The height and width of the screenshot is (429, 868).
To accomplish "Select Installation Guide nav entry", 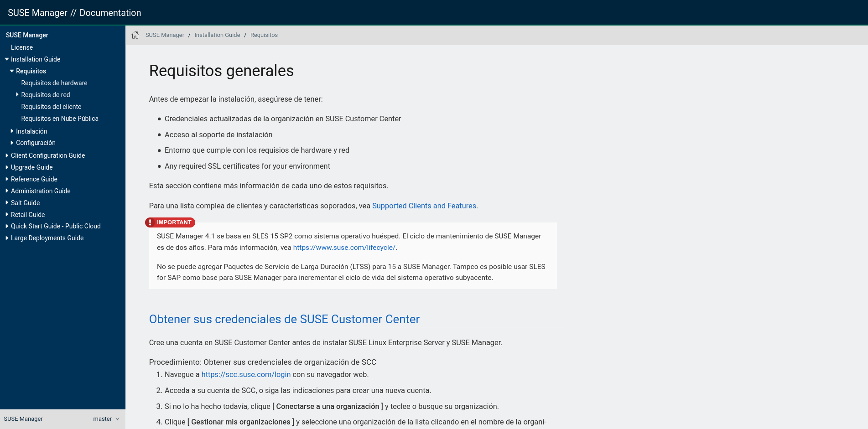I will pos(36,59).
